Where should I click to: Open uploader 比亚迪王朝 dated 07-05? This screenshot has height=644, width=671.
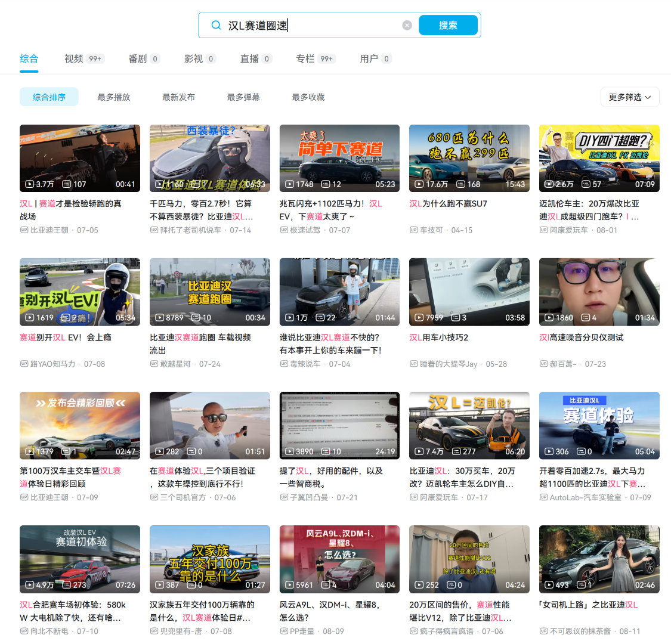pyautogui.click(x=50, y=230)
